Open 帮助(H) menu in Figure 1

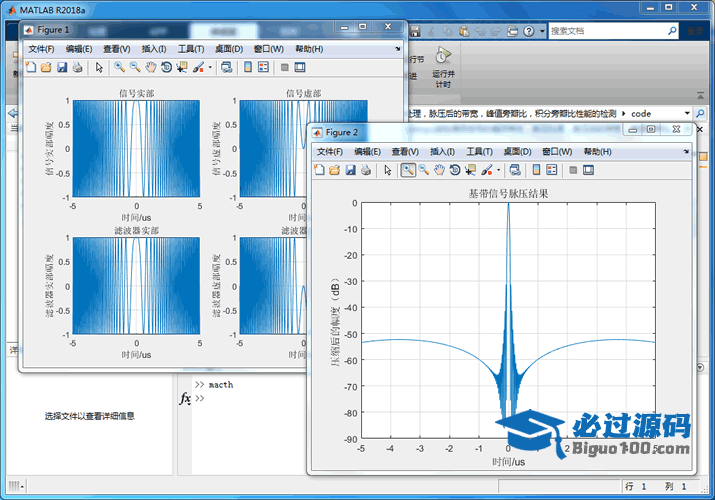pos(309,49)
